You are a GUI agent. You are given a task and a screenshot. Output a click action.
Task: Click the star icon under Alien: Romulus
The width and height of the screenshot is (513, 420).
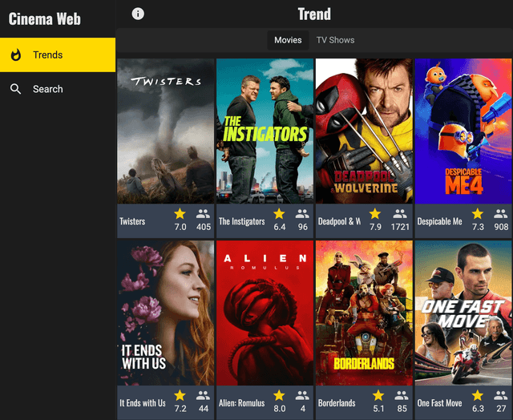pos(279,396)
